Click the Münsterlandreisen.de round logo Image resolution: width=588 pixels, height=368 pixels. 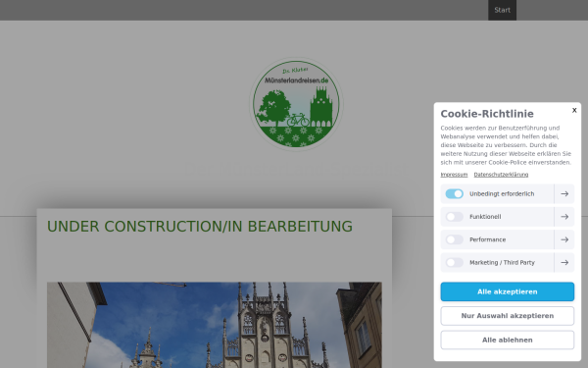click(296, 104)
